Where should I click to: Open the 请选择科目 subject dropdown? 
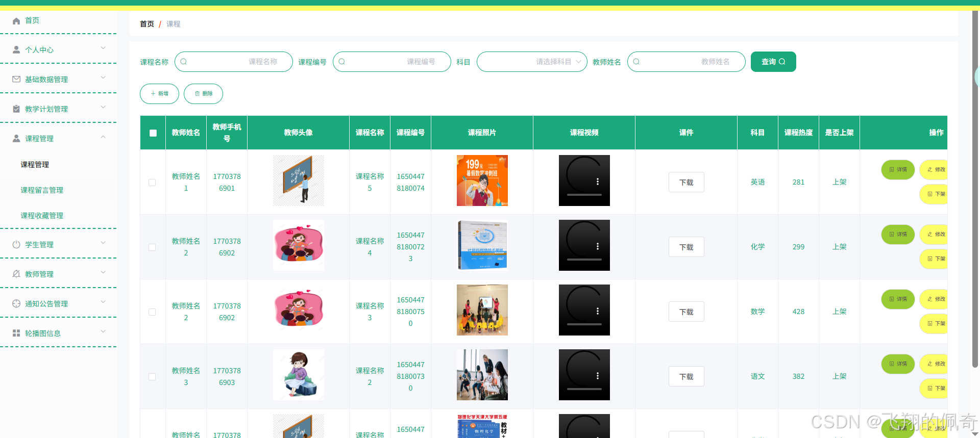532,62
